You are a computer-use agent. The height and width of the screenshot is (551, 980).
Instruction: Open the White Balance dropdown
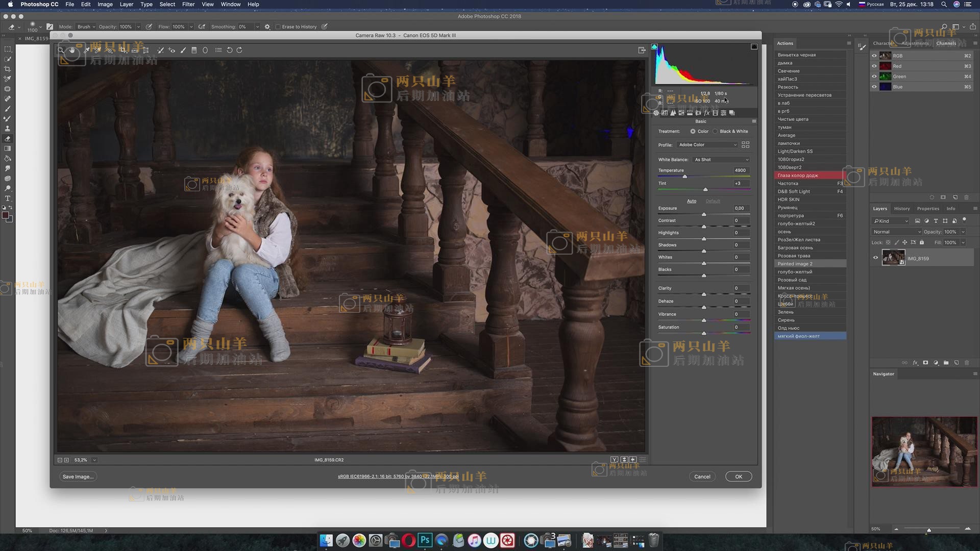tap(721, 160)
